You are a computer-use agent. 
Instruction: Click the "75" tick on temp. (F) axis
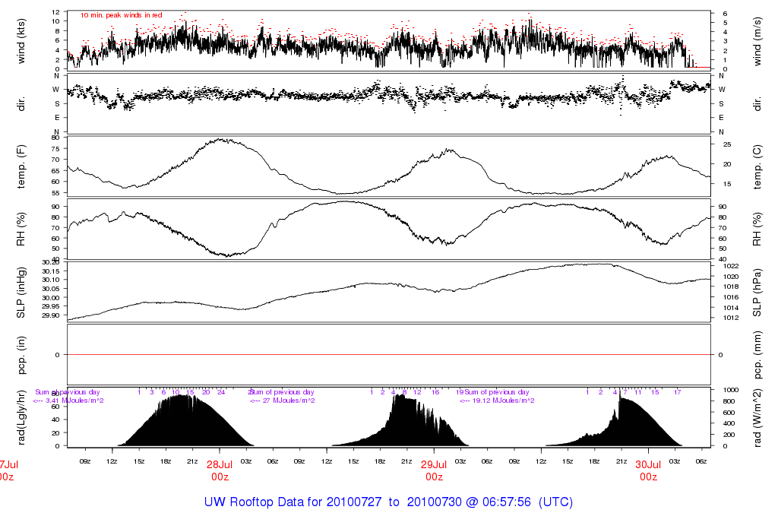[55, 149]
